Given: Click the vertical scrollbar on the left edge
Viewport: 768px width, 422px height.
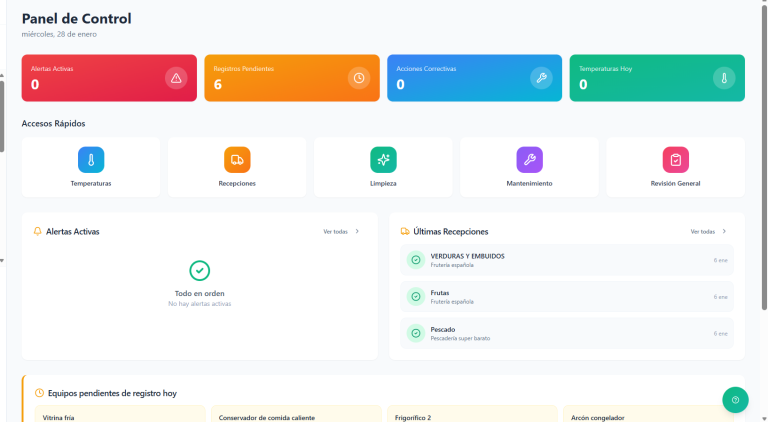Looking at the screenshot, I should point(2,115).
